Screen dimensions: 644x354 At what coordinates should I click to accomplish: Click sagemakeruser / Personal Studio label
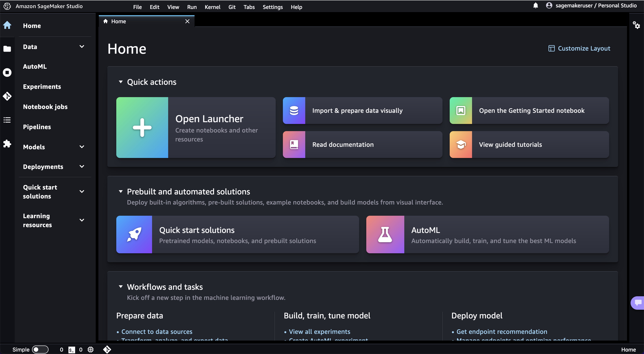click(596, 6)
